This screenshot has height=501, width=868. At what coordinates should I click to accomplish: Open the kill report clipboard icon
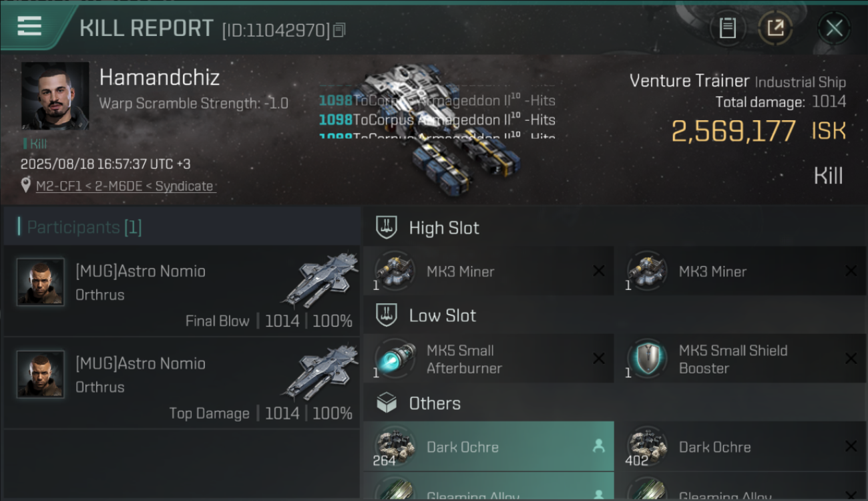coord(727,28)
